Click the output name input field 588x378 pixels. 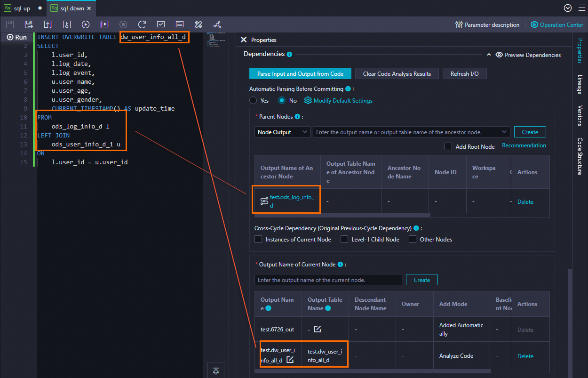point(328,280)
